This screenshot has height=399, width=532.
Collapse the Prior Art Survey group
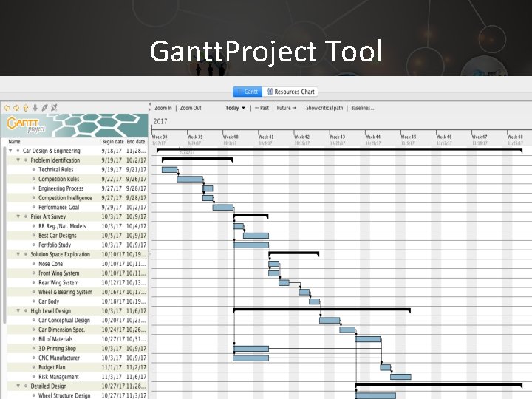18,216
